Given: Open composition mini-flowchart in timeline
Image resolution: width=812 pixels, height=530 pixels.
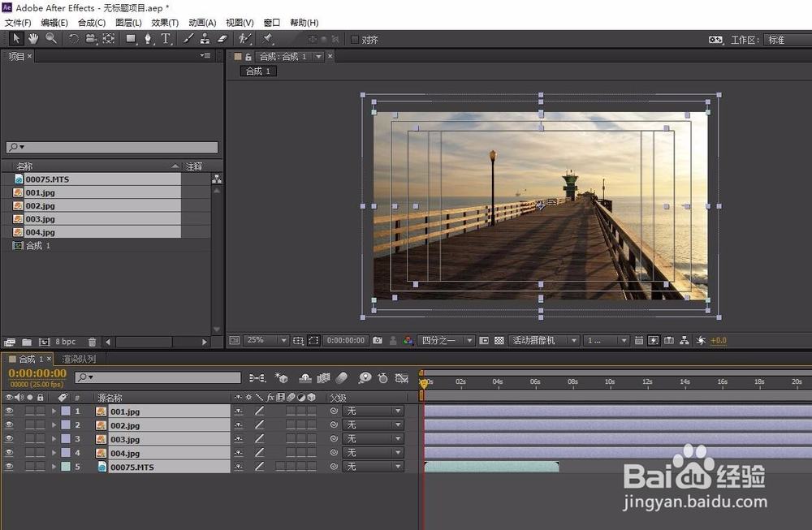Looking at the screenshot, I should tap(257, 378).
